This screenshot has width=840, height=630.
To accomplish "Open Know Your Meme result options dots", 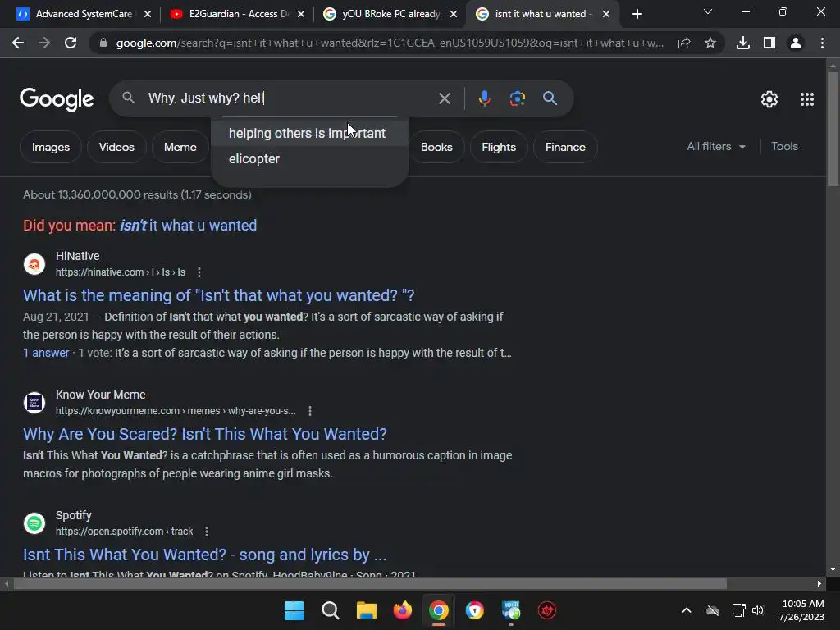I will [310, 411].
